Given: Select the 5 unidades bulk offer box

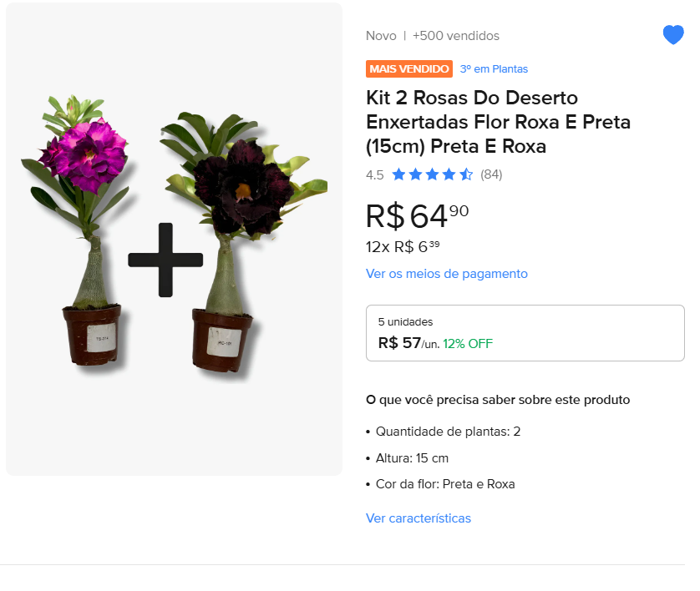Looking at the screenshot, I should click(525, 333).
